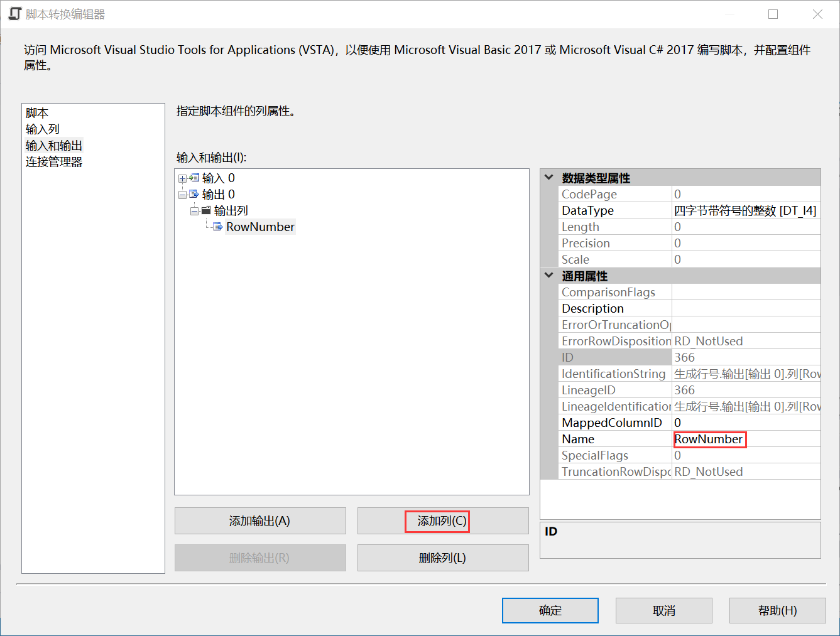Click the MappedColumnID value field

point(746,423)
